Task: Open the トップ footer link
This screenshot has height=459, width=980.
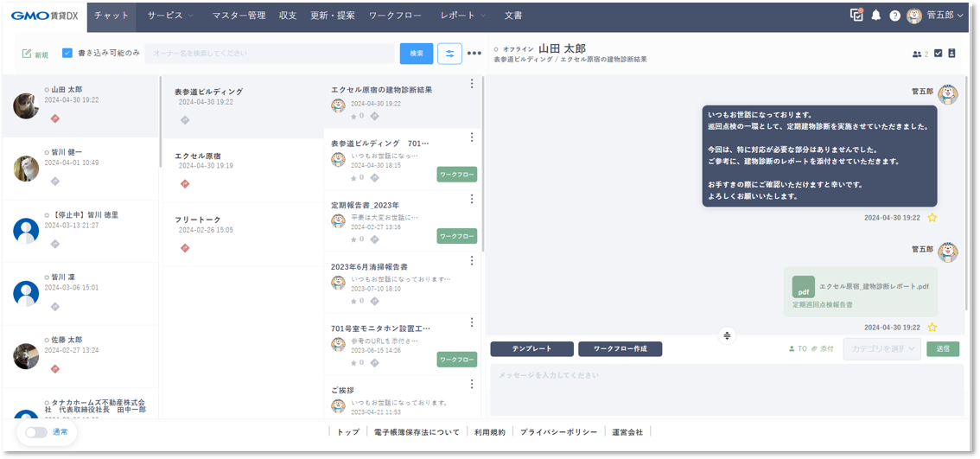Action: [x=348, y=432]
